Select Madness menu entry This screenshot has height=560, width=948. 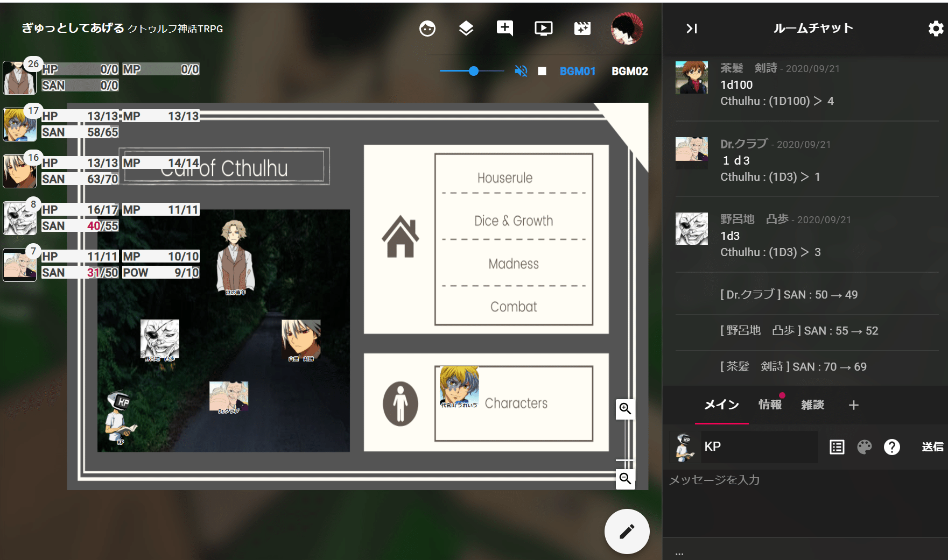pos(514,264)
